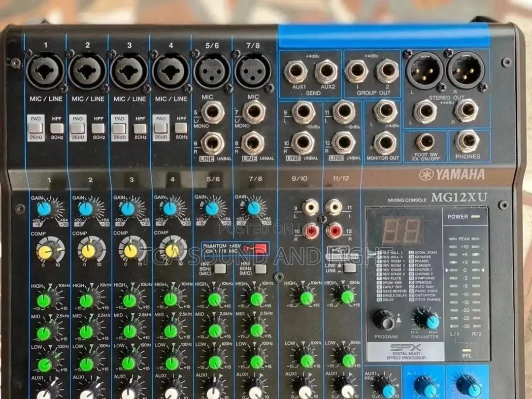Click the red RCA input jack 10 R
The width and height of the screenshot is (532, 399).
(311, 232)
